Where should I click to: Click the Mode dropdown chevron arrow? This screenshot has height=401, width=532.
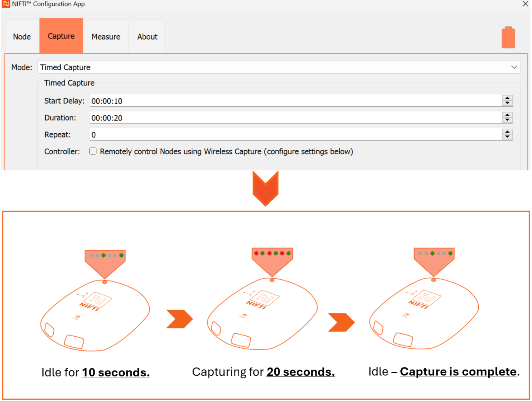(x=514, y=67)
